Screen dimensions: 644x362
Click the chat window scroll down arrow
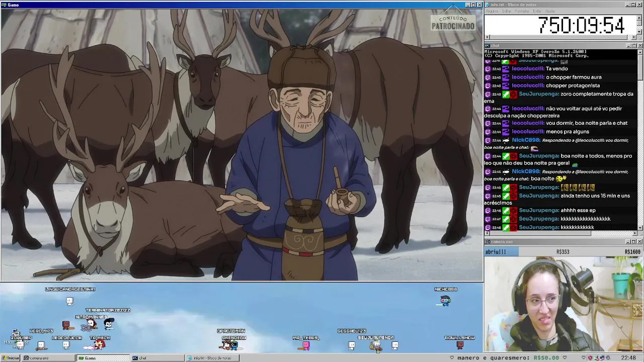click(x=640, y=228)
